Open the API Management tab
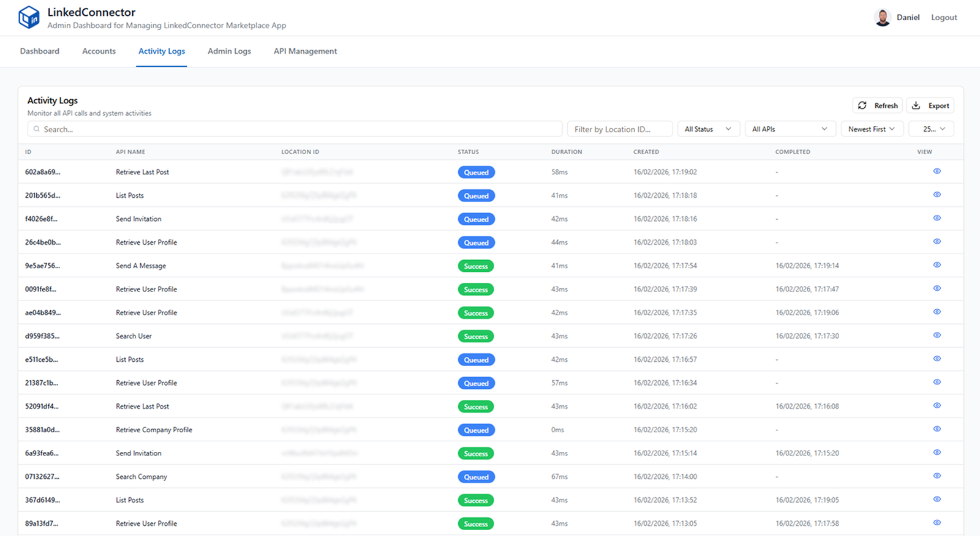Image resolution: width=980 pixels, height=551 pixels. (305, 51)
